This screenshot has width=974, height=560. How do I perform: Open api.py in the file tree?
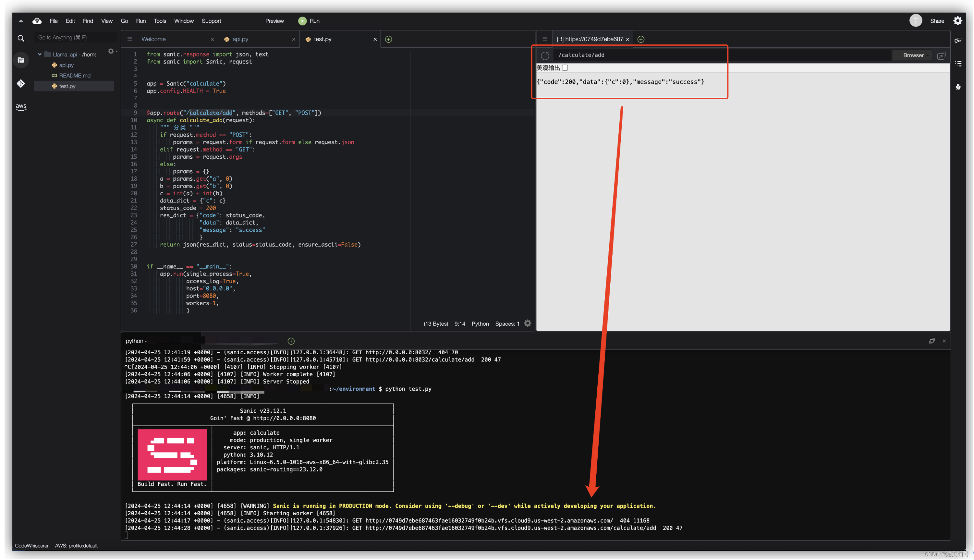(66, 66)
